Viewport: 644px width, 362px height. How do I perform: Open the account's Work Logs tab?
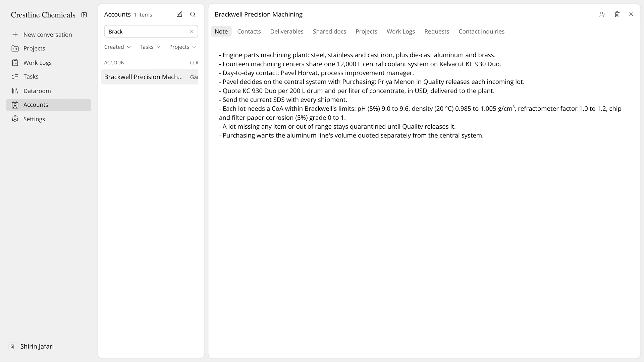tap(401, 32)
